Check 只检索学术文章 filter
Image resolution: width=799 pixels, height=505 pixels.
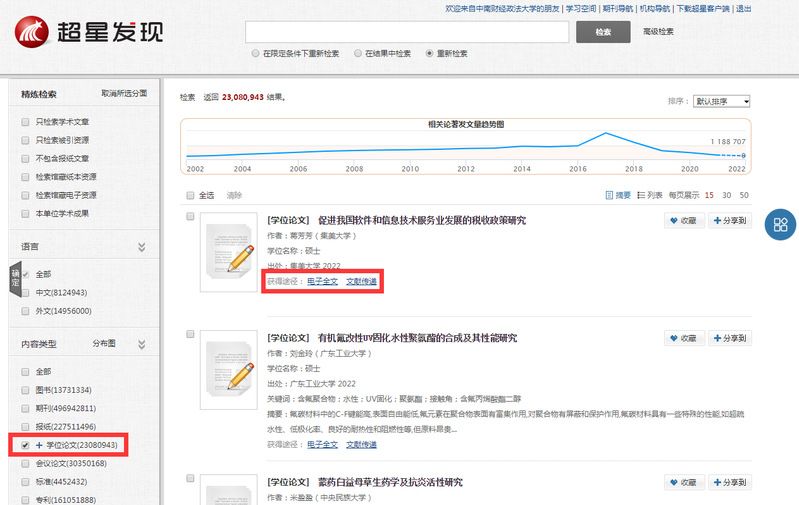pyautogui.click(x=26, y=122)
